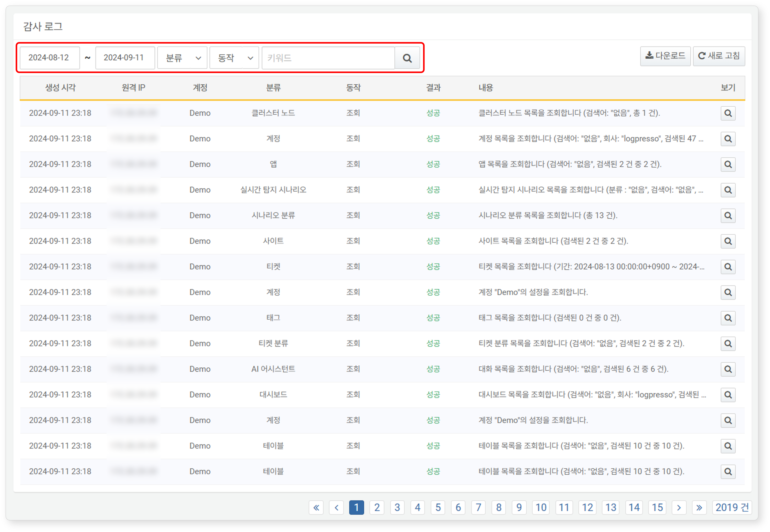Click the 앱 category cell
Screen dimensions: 770x532
(x=273, y=164)
